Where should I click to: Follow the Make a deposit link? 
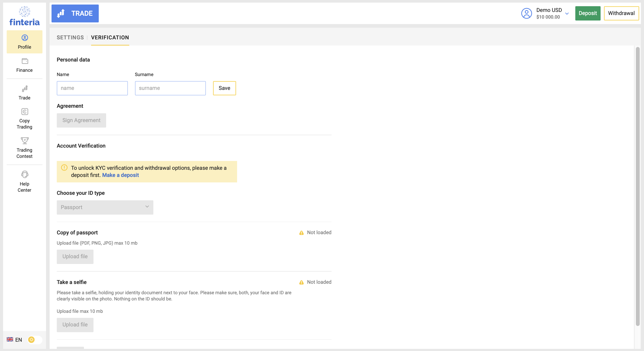click(x=120, y=175)
